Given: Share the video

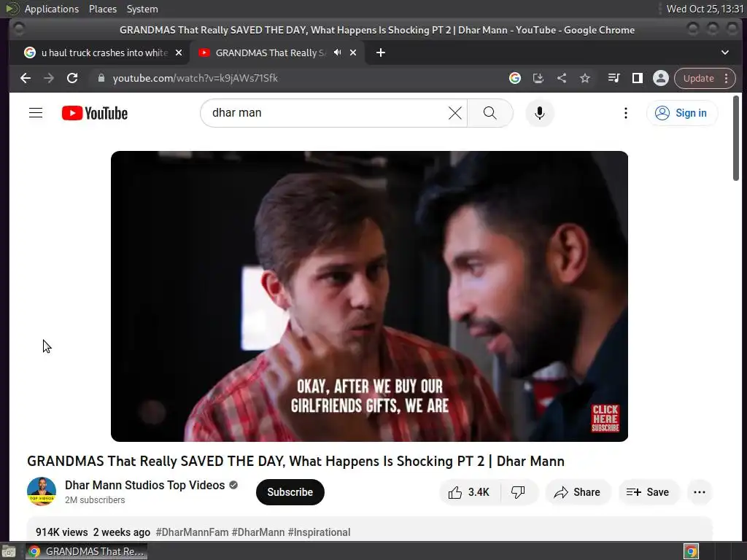Looking at the screenshot, I should [577, 492].
